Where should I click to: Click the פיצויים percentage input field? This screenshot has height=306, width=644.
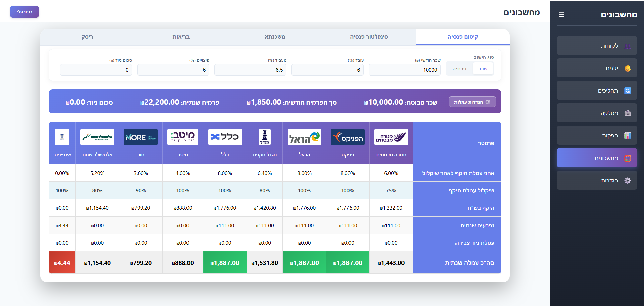[x=173, y=70]
